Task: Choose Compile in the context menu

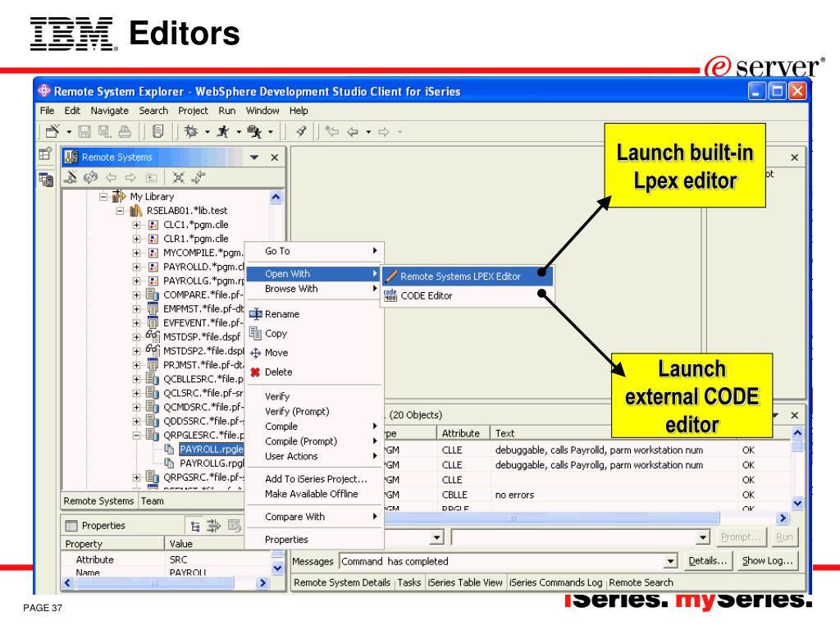Action: click(x=314, y=427)
